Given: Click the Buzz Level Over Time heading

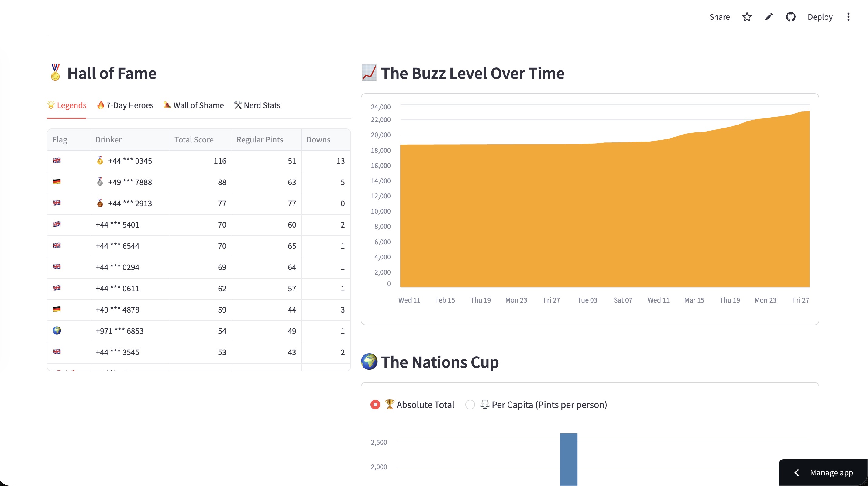Looking at the screenshot, I should point(472,73).
